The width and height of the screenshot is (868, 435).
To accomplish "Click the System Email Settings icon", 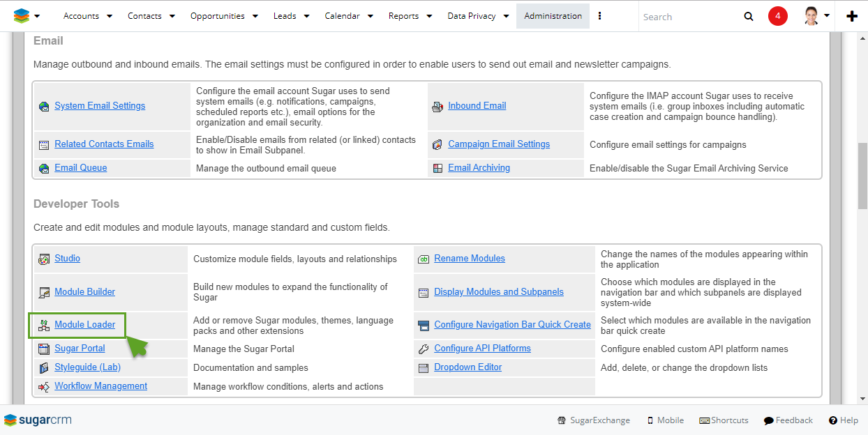I will pyautogui.click(x=45, y=107).
